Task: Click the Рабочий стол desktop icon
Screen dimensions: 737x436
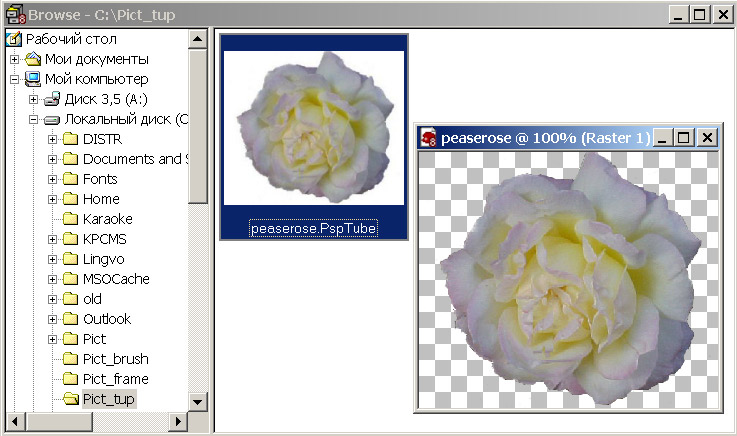Action: coord(14,39)
